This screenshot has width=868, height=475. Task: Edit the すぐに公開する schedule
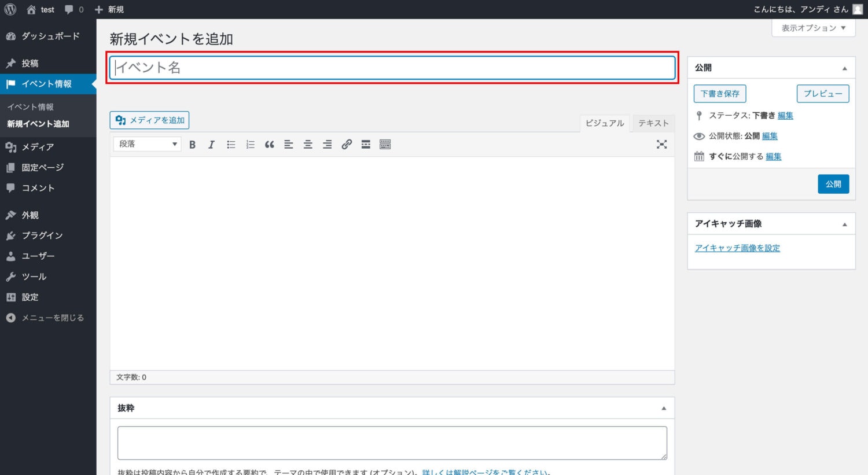(774, 157)
